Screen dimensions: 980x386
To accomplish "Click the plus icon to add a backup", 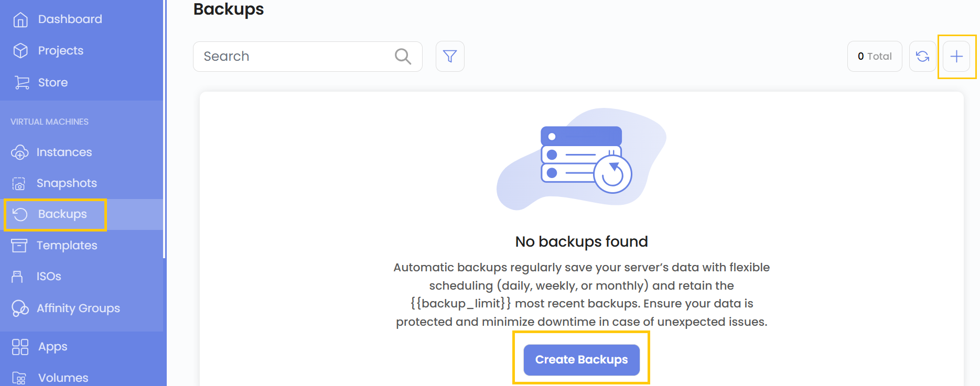I will [957, 56].
